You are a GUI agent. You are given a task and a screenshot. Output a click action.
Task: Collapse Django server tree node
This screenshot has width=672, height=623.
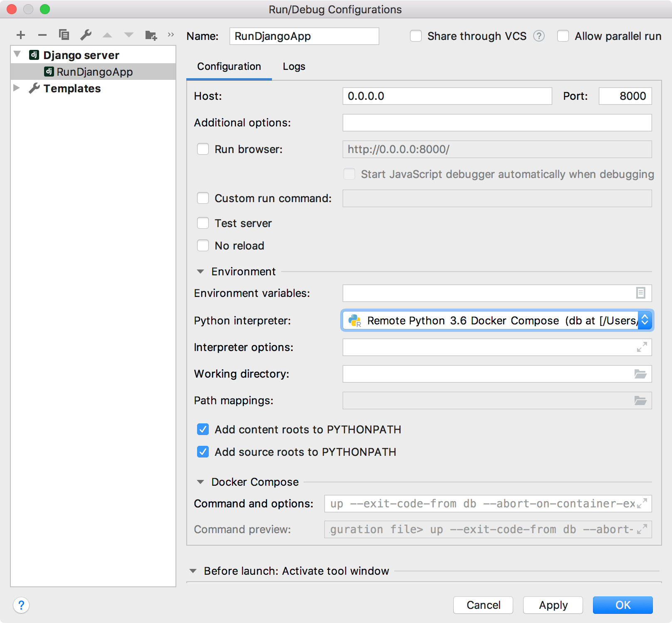coord(17,54)
